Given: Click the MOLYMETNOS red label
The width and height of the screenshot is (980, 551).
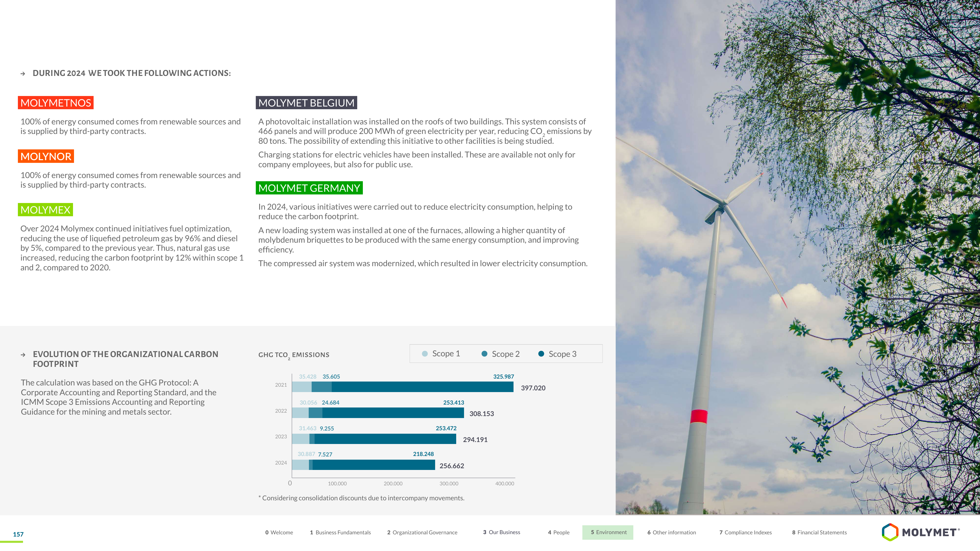Looking at the screenshot, I should [56, 103].
